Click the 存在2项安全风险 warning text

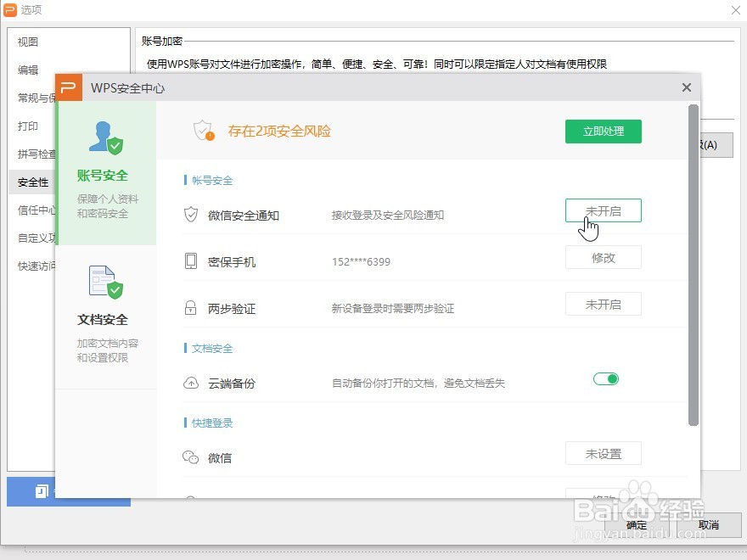(x=279, y=131)
